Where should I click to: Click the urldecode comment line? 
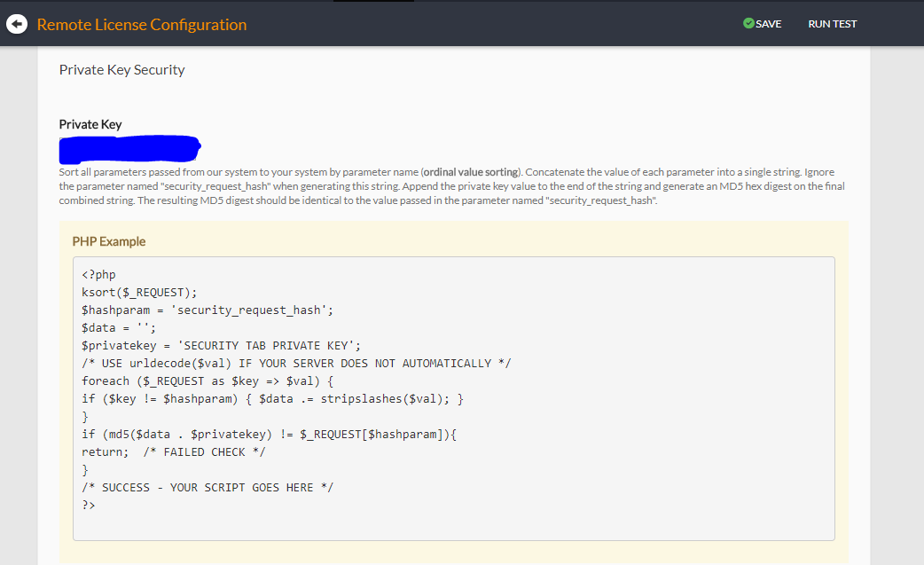click(296, 364)
